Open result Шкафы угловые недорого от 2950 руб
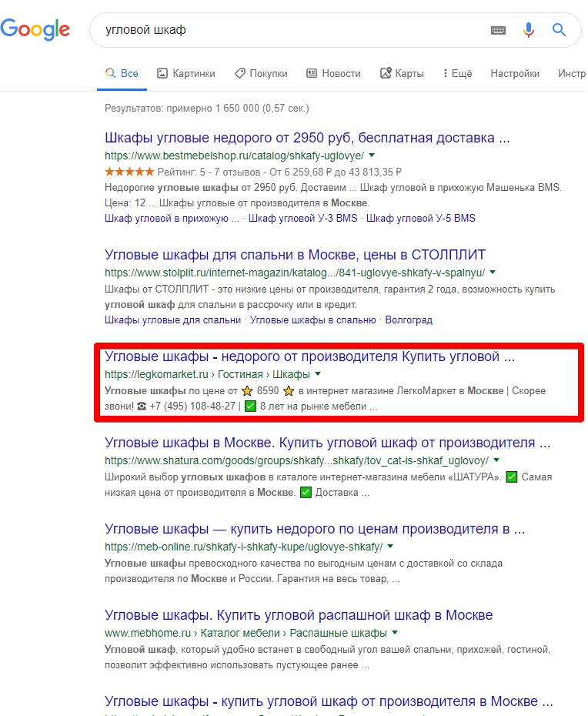This screenshot has height=716, width=588. [x=307, y=138]
